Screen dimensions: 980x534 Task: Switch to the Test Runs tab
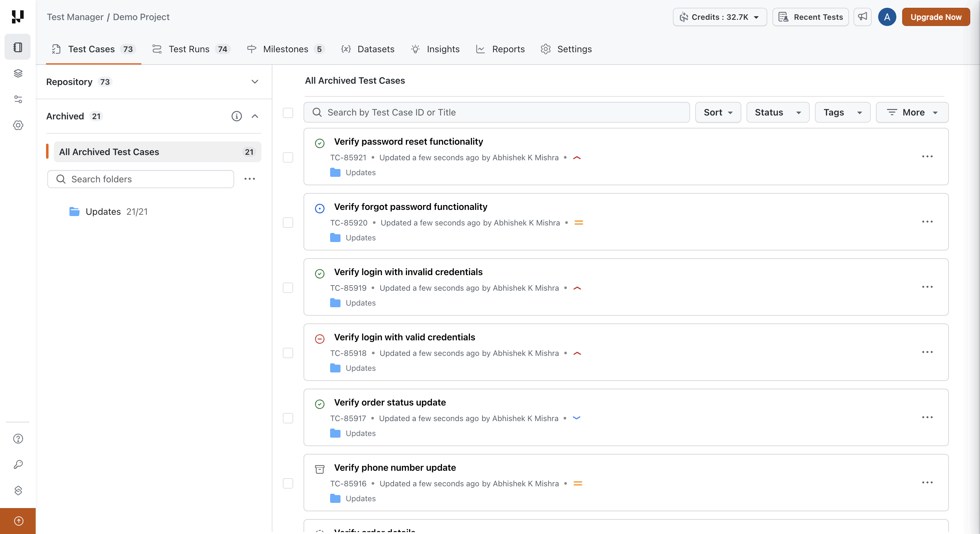[x=191, y=49]
